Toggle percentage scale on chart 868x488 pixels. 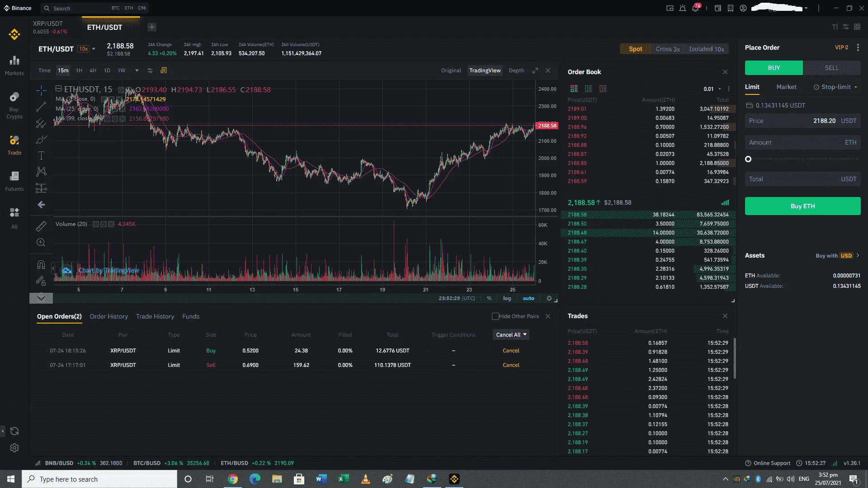tap(489, 298)
